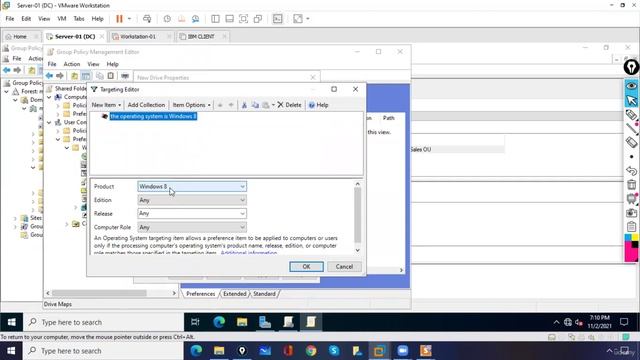Switch to the Standard tab
640x360 pixels.
pyautogui.click(x=264, y=294)
